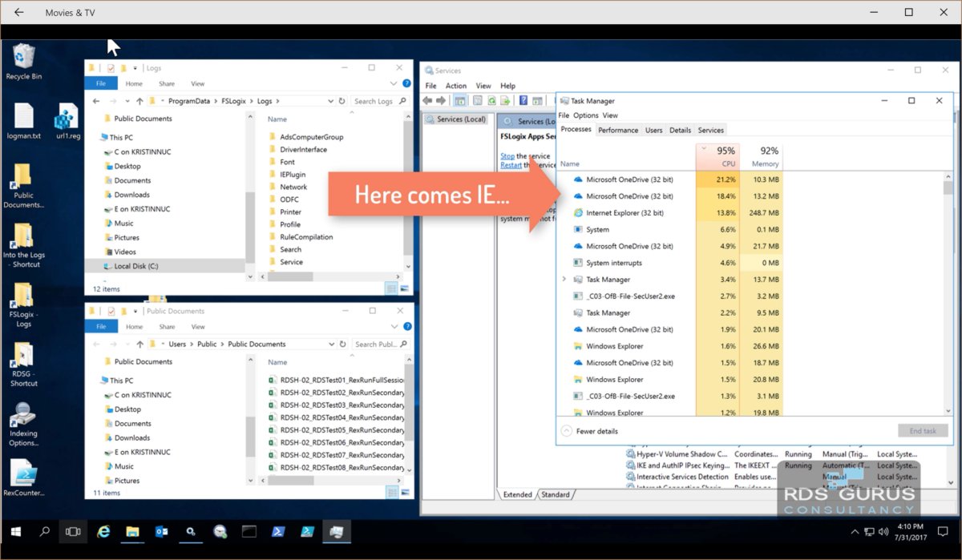Open taskbar Search icon
This screenshot has height=560, width=962.
click(x=44, y=531)
